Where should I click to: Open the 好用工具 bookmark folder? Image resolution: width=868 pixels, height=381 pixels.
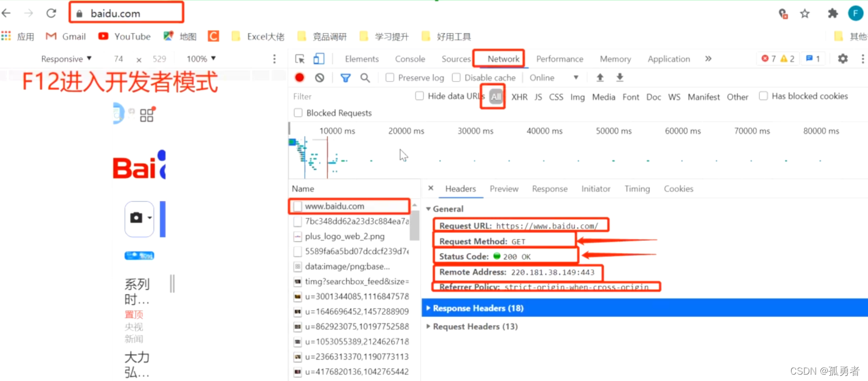pyautogui.click(x=447, y=36)
